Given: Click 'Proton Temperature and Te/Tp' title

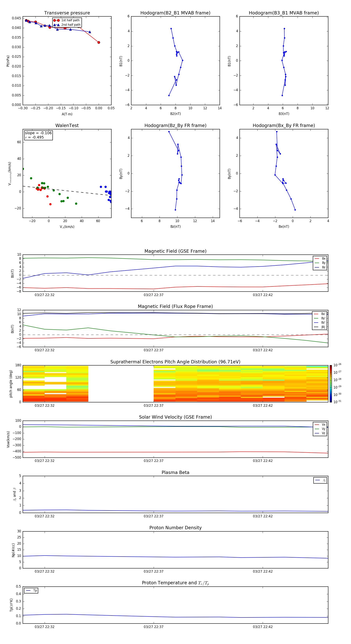Looking at the screenshot, I should pyautogui.click(x=175, y=583).
